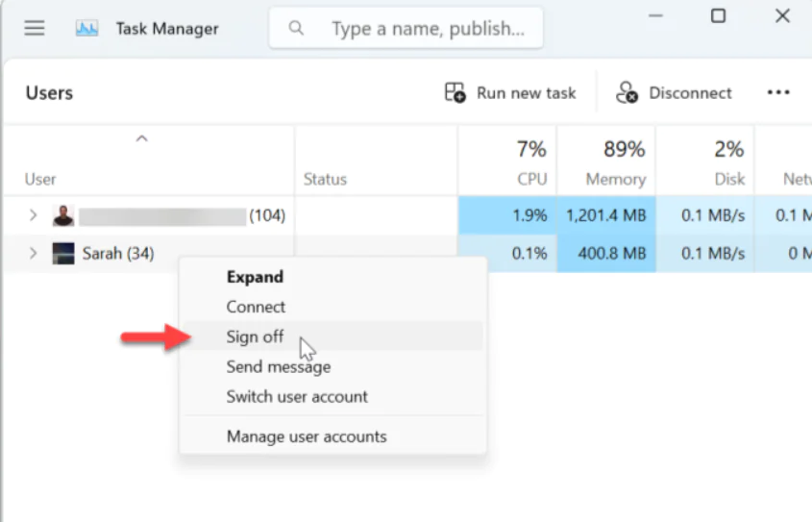The height and width of the screenshot is (522, 812).
Task: Expand the first user row with 104 processes
Action: (34, 215)
